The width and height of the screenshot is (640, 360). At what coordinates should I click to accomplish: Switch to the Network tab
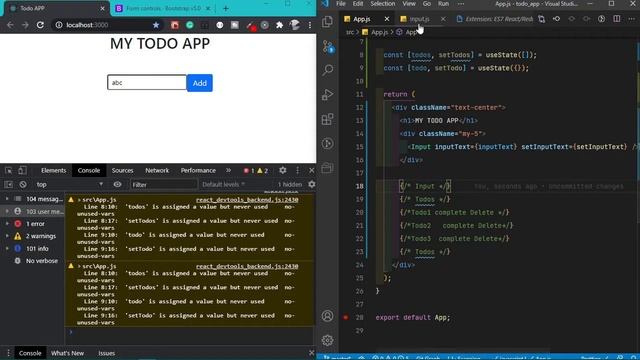157,170
